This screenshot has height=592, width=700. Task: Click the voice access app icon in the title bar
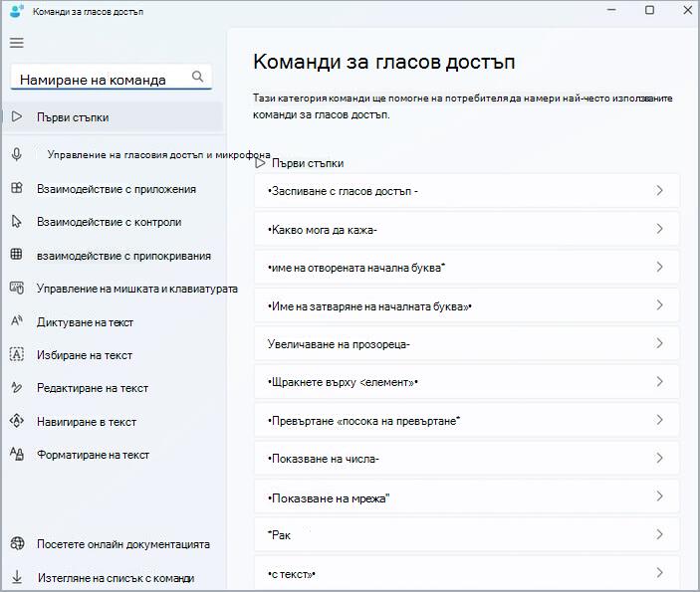tap(16, 11)
